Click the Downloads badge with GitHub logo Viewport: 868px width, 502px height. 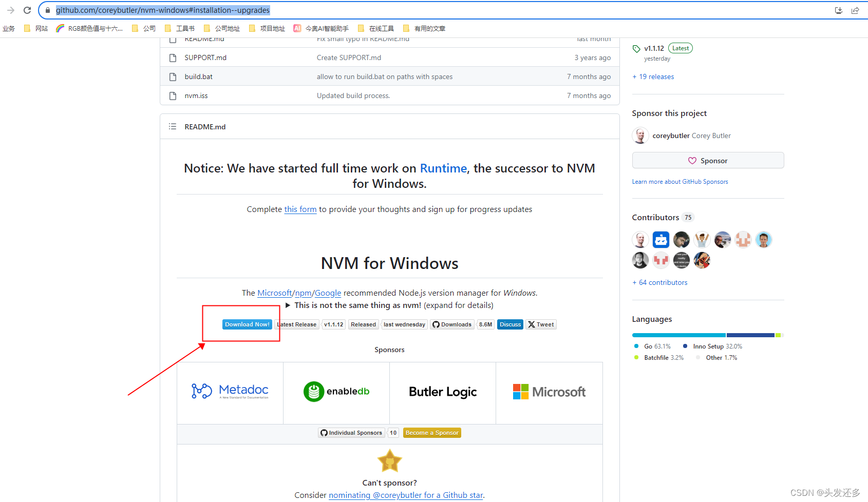point(452,324)
